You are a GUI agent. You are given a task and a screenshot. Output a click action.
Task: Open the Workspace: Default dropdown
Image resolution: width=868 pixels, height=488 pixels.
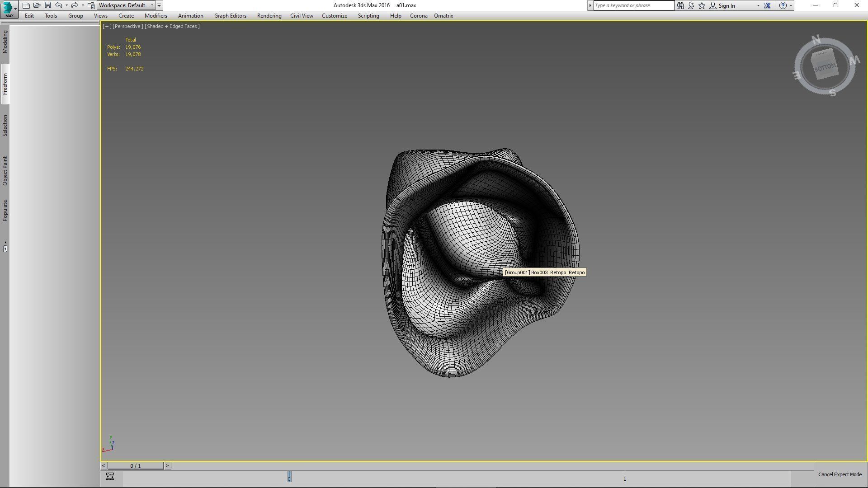(126, 5)
